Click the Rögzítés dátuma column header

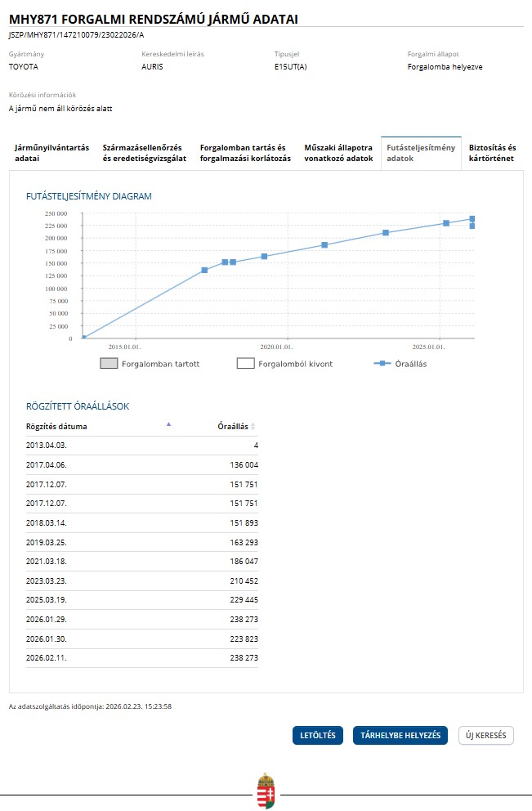point(56,427)
